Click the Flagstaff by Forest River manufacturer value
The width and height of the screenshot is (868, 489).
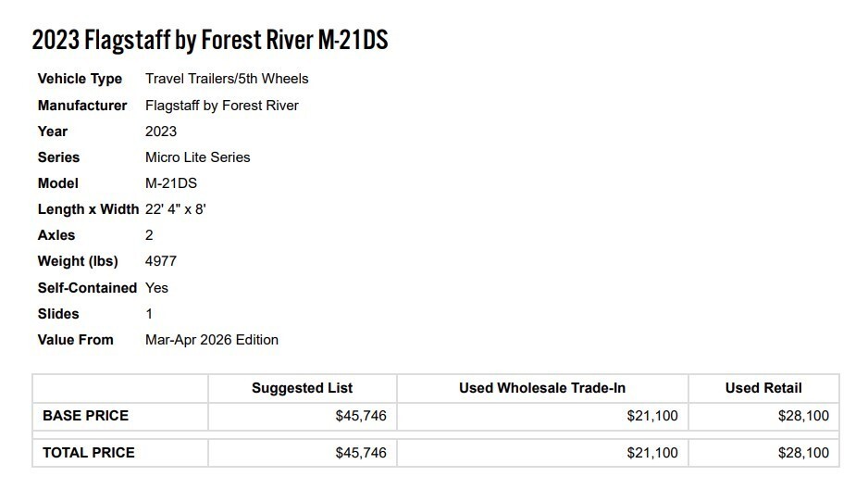222,105
